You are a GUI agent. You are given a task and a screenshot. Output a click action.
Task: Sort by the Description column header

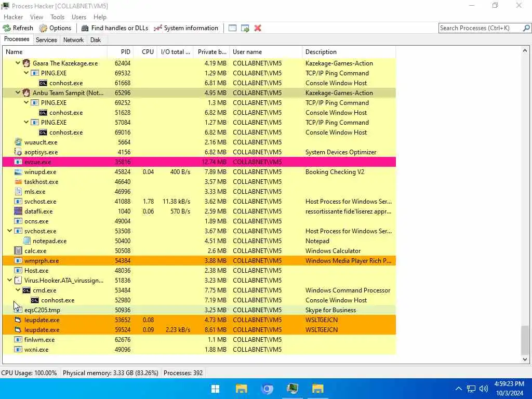pyautogui.click(x=349, y=52)
